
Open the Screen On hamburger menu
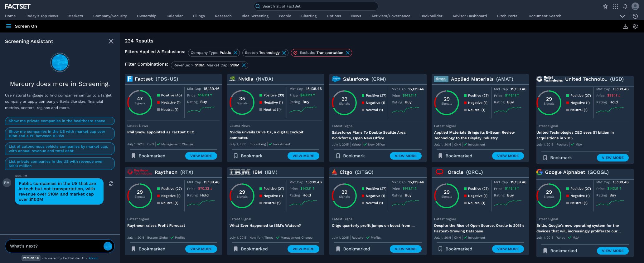(9, 26)
